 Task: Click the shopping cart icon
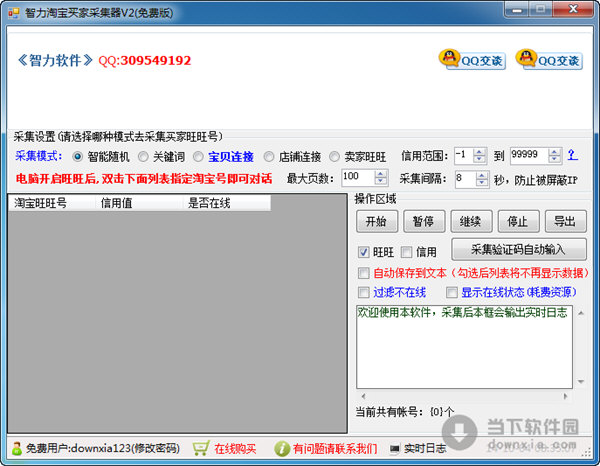(201, 448)
